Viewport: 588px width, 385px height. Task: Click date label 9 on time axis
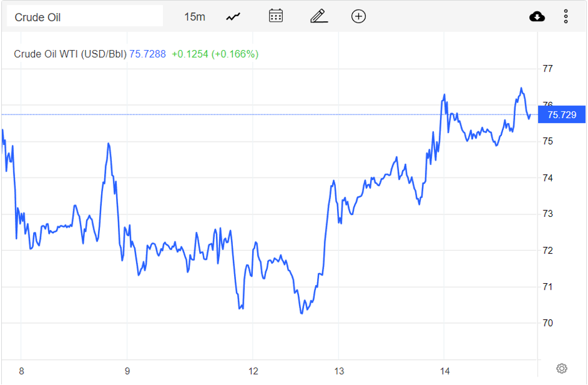(127, 371)
